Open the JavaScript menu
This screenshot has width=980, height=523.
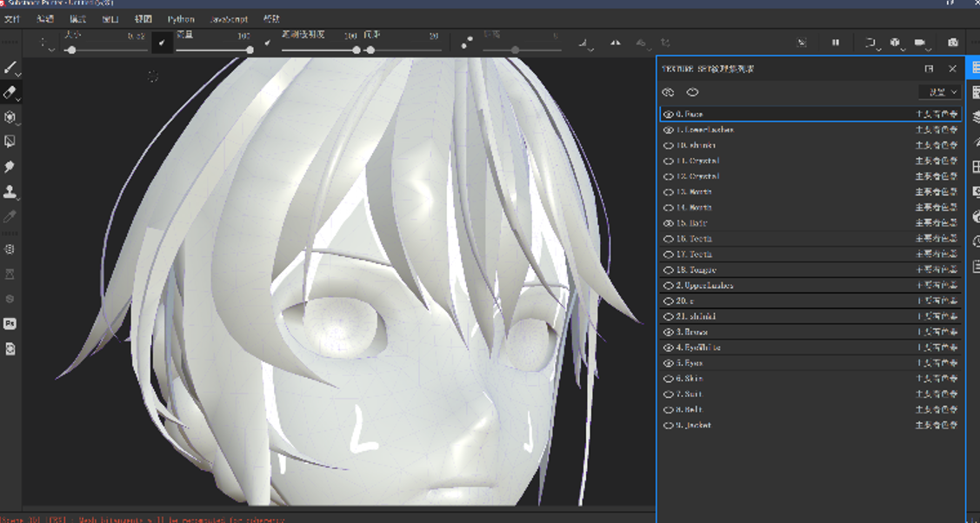tap(229, 19)
